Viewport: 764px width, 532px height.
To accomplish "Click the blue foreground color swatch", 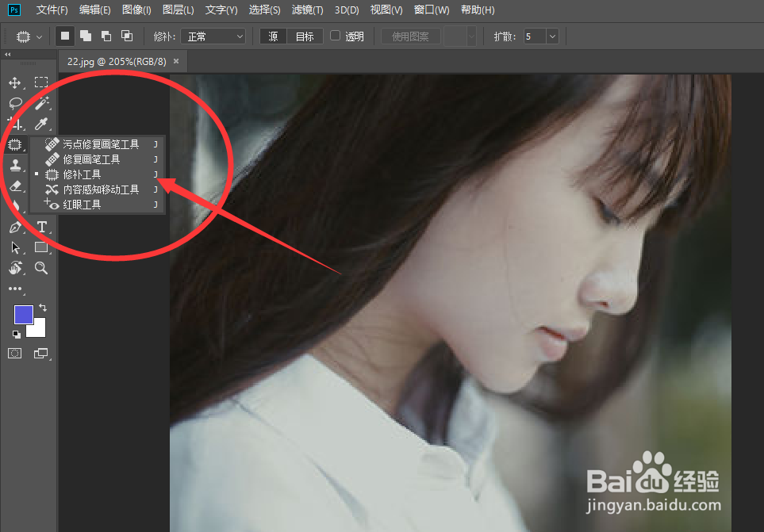I will coord(23,315).
